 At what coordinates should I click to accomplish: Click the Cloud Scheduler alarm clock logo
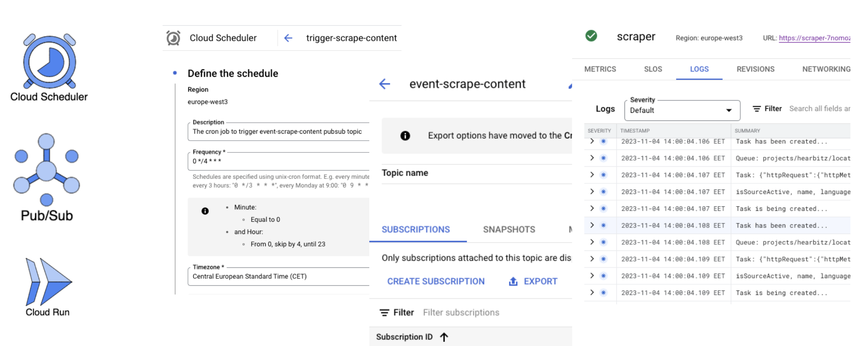coord(50,61)
